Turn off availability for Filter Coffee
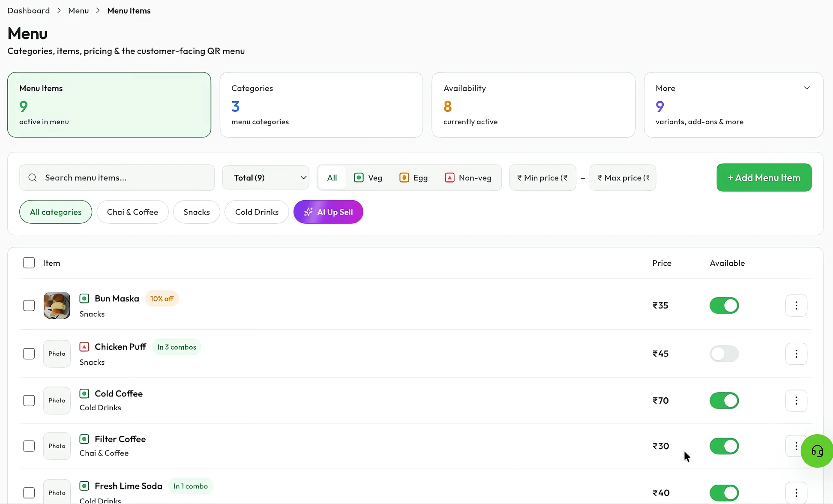 point(724,446)
